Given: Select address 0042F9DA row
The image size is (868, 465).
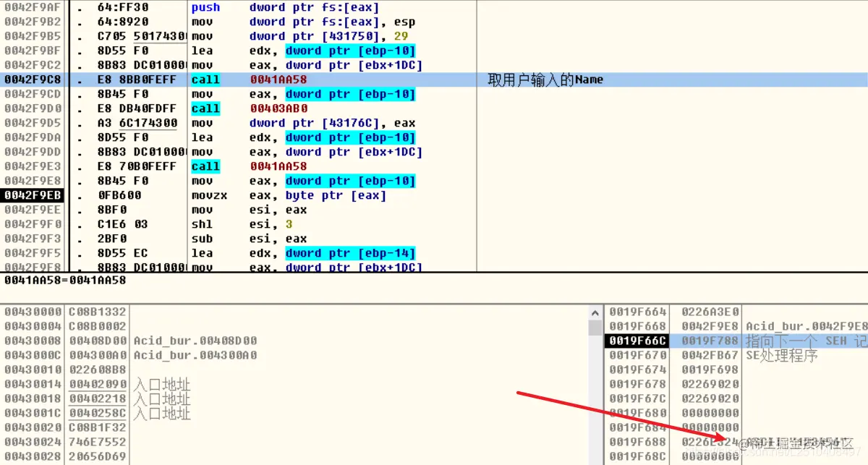Looking at the screenshot, I should [x=33, y=137].
